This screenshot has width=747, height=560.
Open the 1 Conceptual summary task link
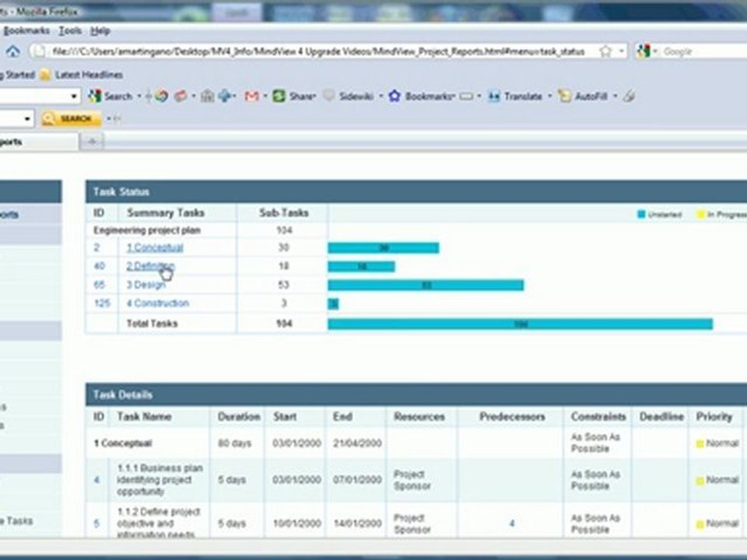[x=155, y=247]
